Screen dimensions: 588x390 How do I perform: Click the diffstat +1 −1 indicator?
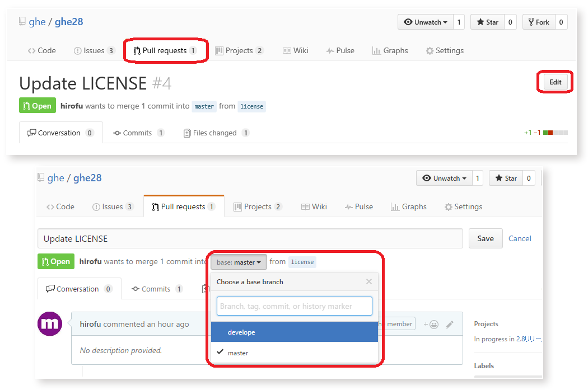coord(546,133)
